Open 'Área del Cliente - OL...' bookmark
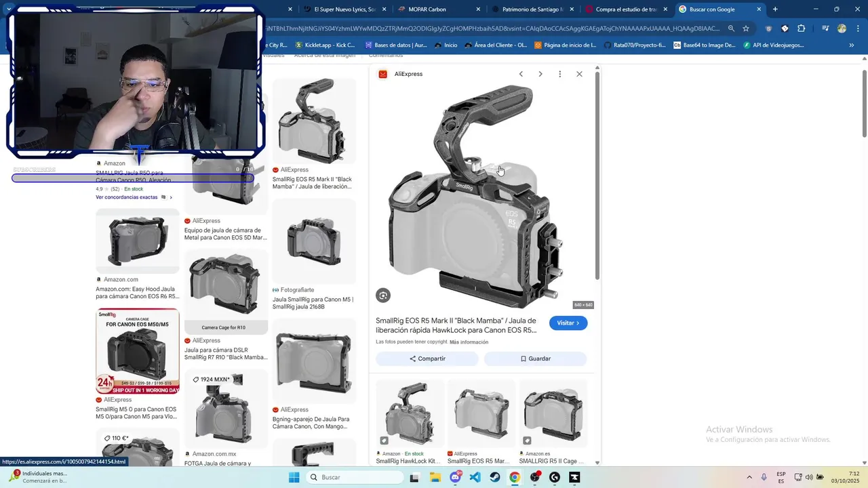This screenshot has width=868, height=488. pos(496,45)
